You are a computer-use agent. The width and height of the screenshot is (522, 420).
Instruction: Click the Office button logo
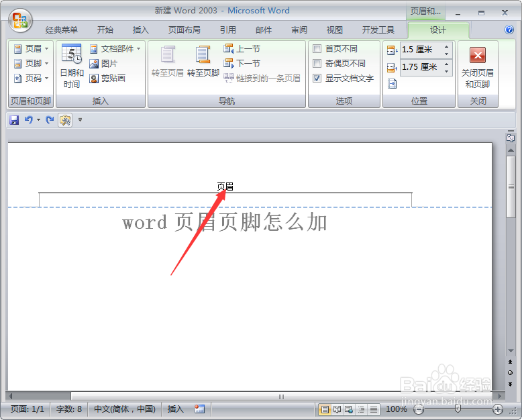pyautogui.click(x=20, y=20)
